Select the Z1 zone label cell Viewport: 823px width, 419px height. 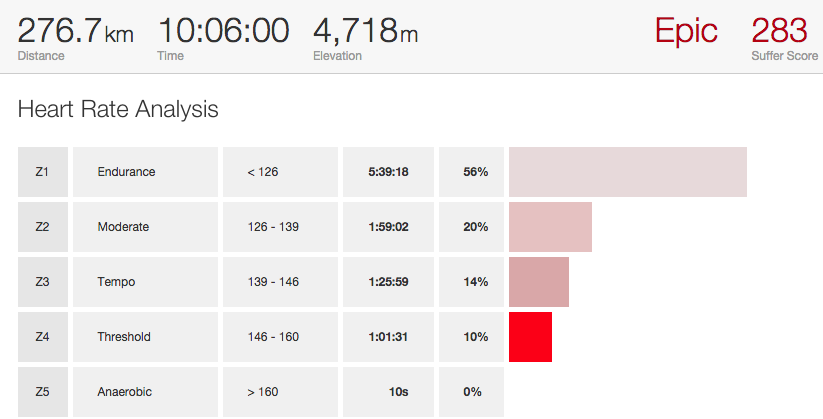pyautogui.click(x=42, y=172)
